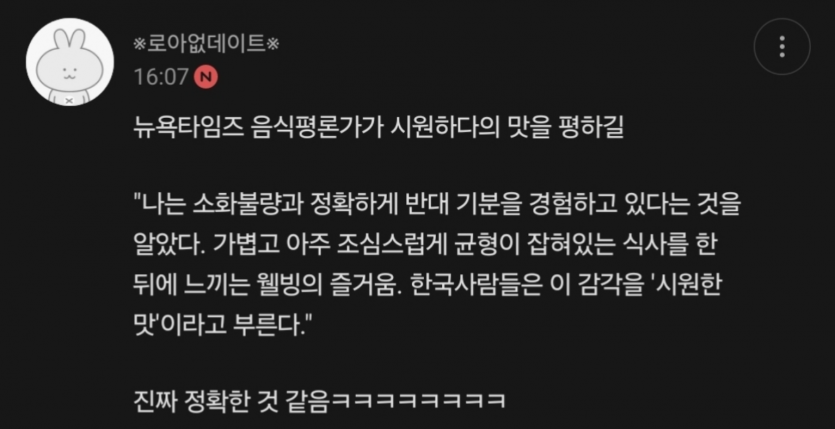Click the 16:07 timestamp
The height and width of the screenshot is (429, 835).
tap(161, 78)
